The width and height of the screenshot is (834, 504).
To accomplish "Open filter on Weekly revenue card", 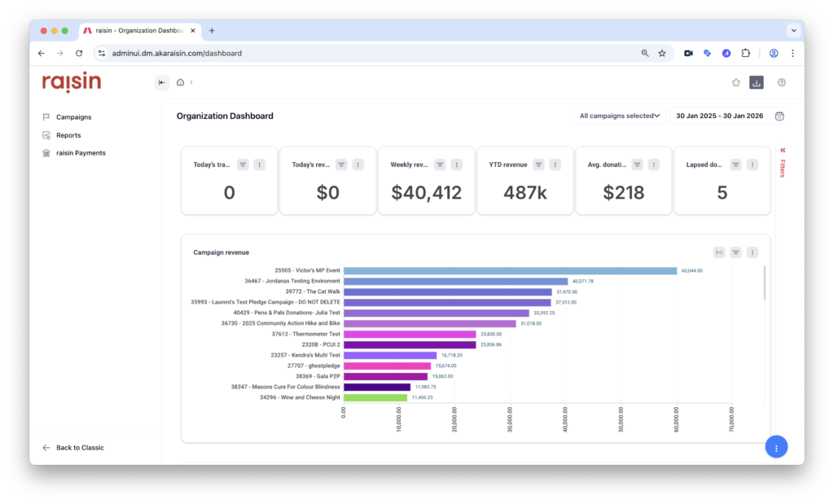I will (440, 164).
